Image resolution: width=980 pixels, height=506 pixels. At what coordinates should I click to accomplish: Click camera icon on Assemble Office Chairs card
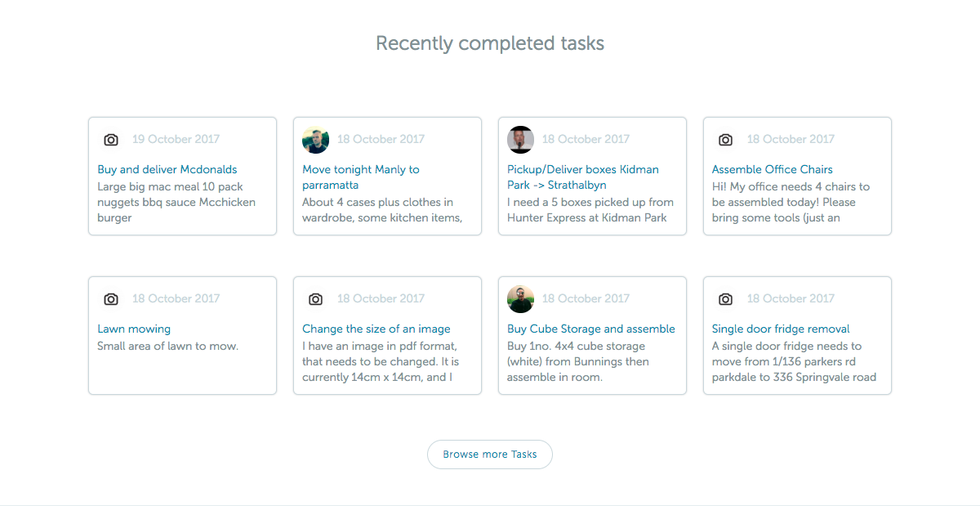click(x=725, y=140)
